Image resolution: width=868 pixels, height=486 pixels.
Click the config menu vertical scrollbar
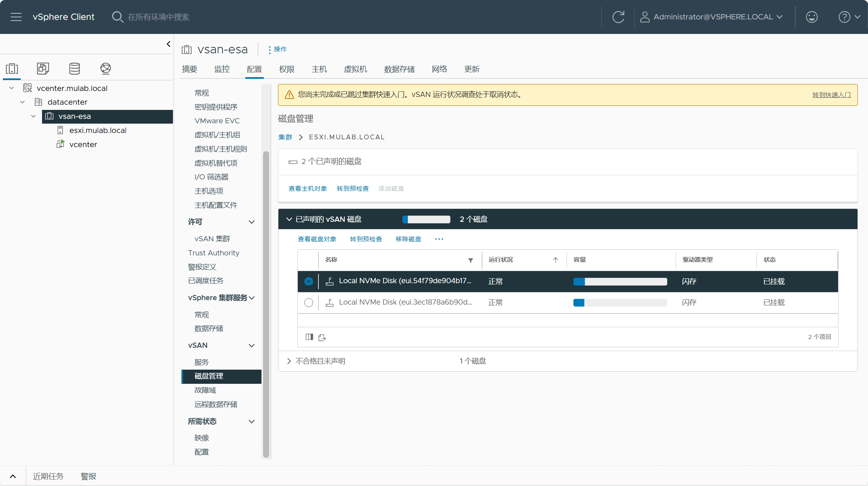[x=266, y=304]
